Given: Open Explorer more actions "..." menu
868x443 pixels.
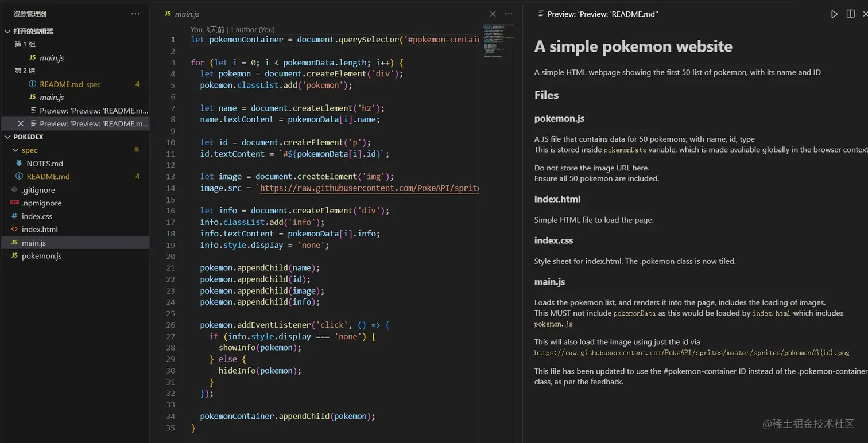Looking at the screenshot, I should tap(135, 14).
